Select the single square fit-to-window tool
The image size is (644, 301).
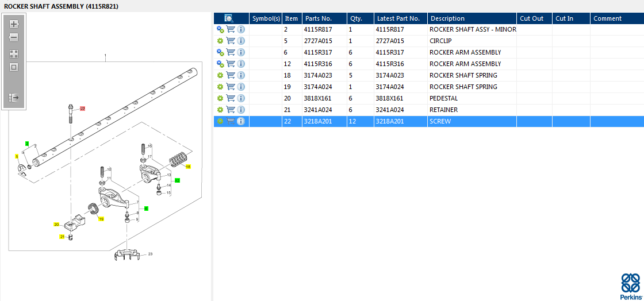point(14,67)
